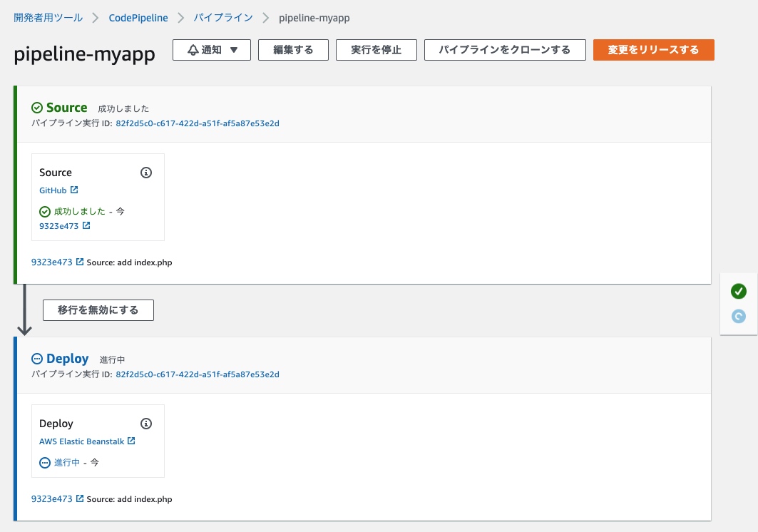The width and height of the screenshot is (758, 532).
Task: Click external link icon beside AWS Elastic Beanstalk
Action: [131, 441]
